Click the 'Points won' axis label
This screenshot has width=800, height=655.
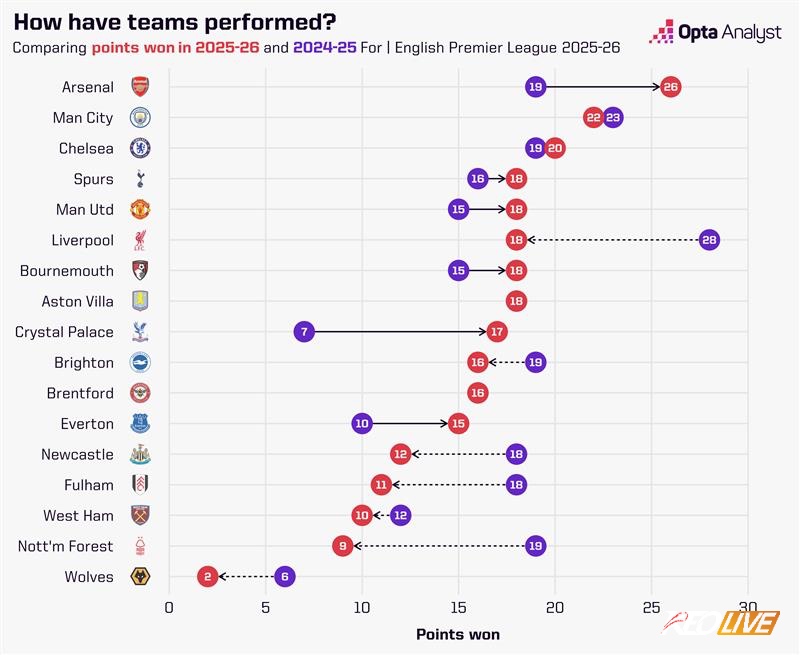pyautogui.click(x=457, y=634)
